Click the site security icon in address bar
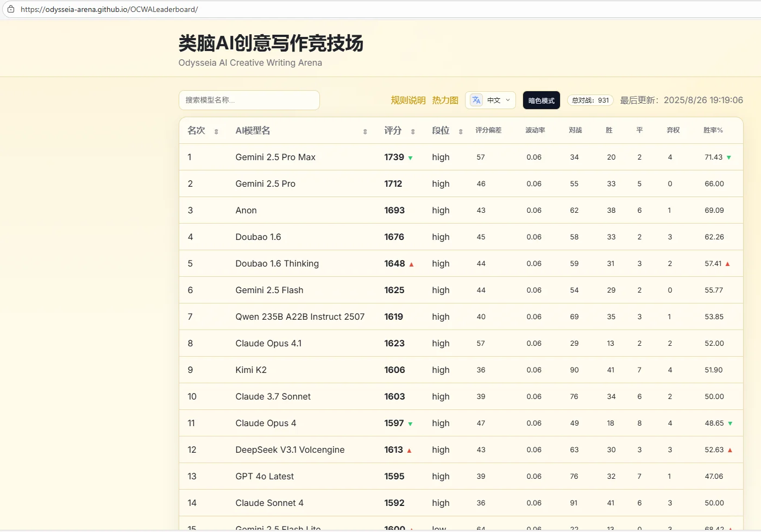This screenshot has height=532, width=761. point(12,9)
